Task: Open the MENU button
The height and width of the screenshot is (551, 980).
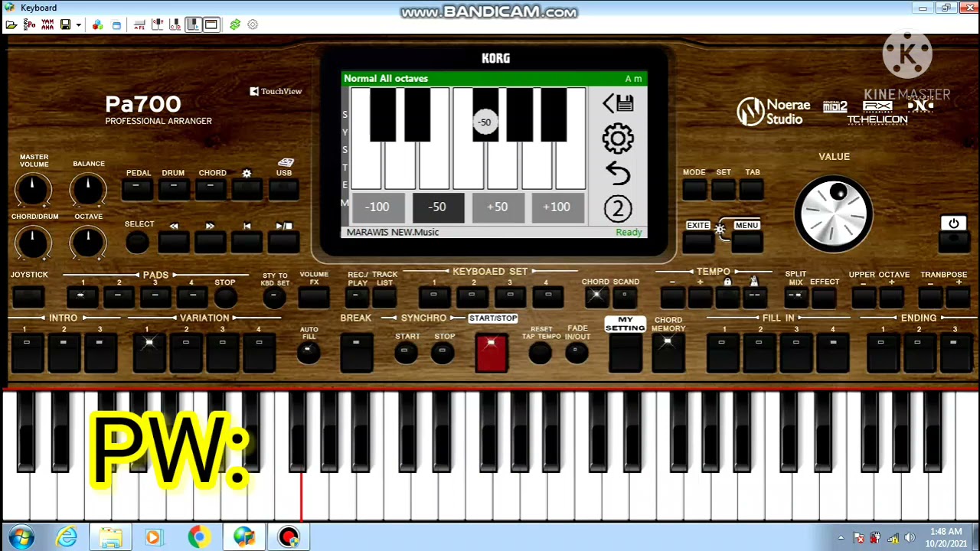Action: pos(746,242)
